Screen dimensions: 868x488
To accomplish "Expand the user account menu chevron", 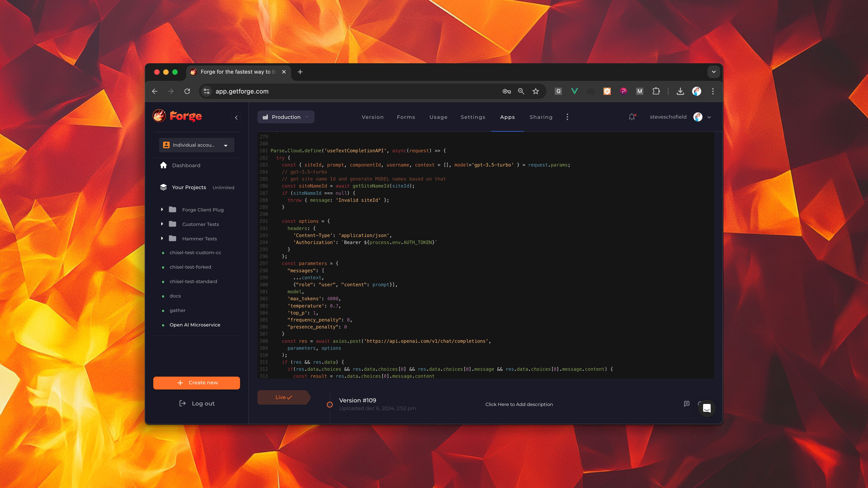I will (x=709, y=117).
